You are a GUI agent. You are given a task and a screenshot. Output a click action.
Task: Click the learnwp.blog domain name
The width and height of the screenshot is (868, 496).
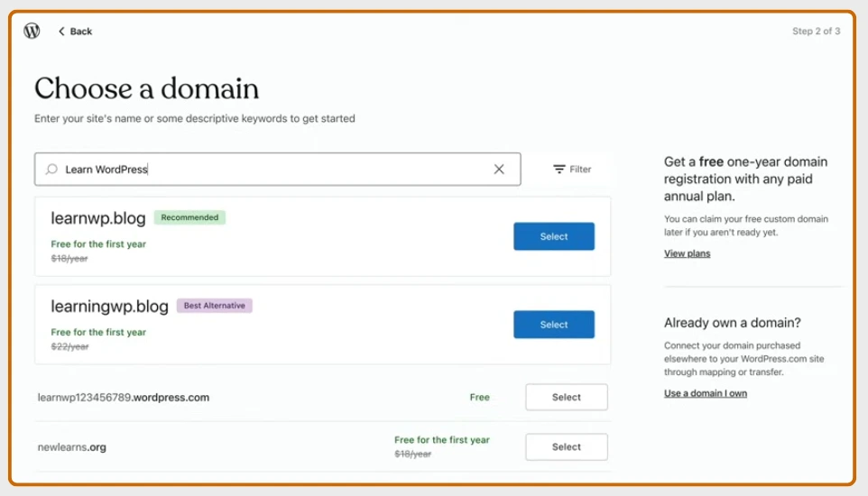(x=98, y=218)
